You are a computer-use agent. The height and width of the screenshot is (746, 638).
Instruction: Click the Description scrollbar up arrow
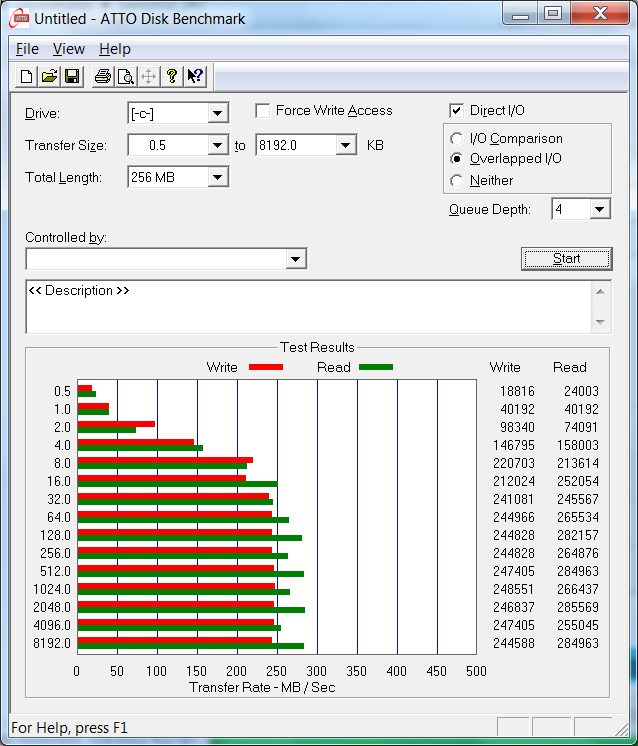pyautogui.click(x=600, y=292)
